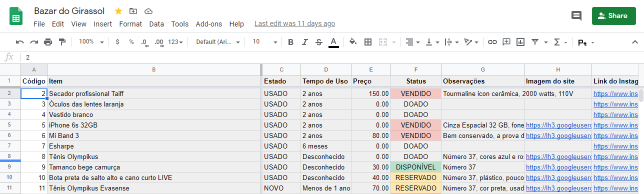Expand the merge type dropdown arrow
644x194 pixels.
point(394,42)
